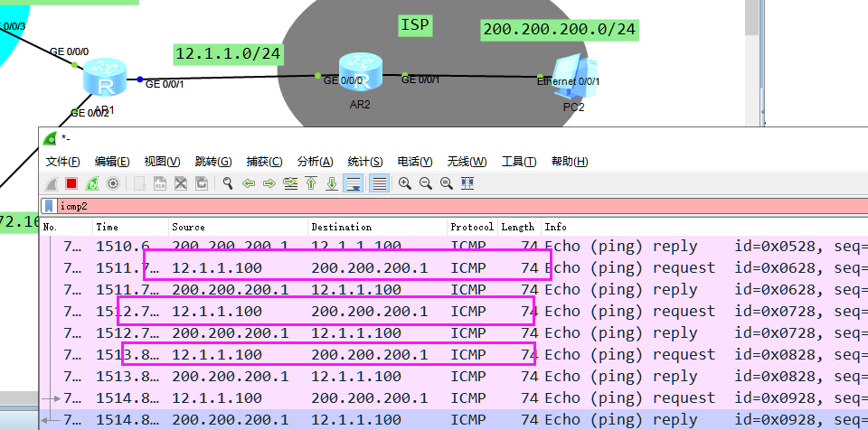Viewport: 868px width, 430px height.
Task: Zoom in on packet list text
Action: pyautogui.click(x=405, y=183)
